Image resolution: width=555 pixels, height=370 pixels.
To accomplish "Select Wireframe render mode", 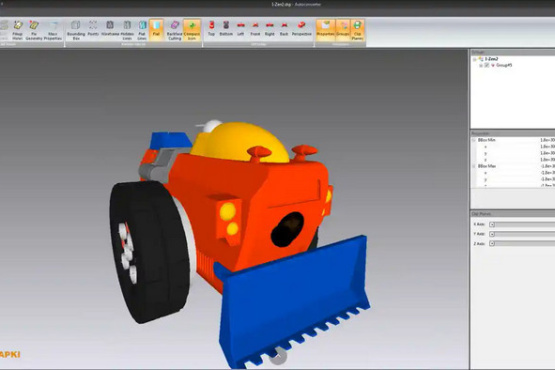I will click(x=110, y=29).
